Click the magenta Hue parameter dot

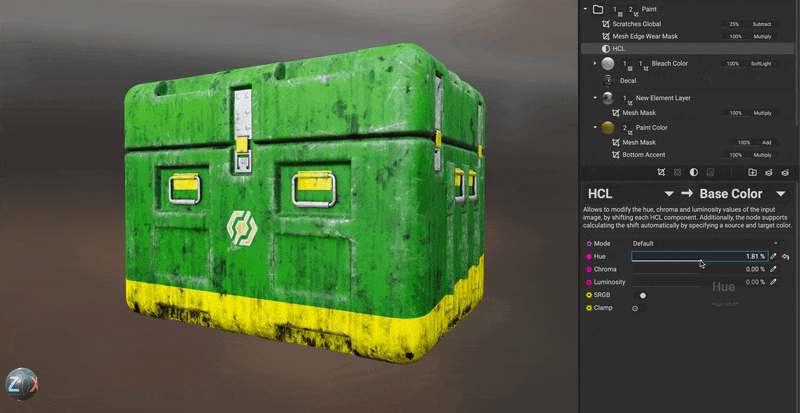(589, 256)
